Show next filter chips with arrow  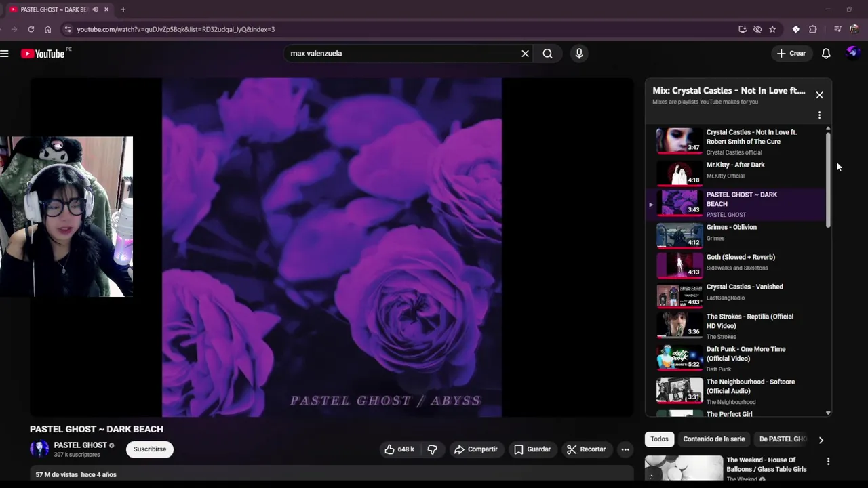pyautogui.click(x=821, y=440)
